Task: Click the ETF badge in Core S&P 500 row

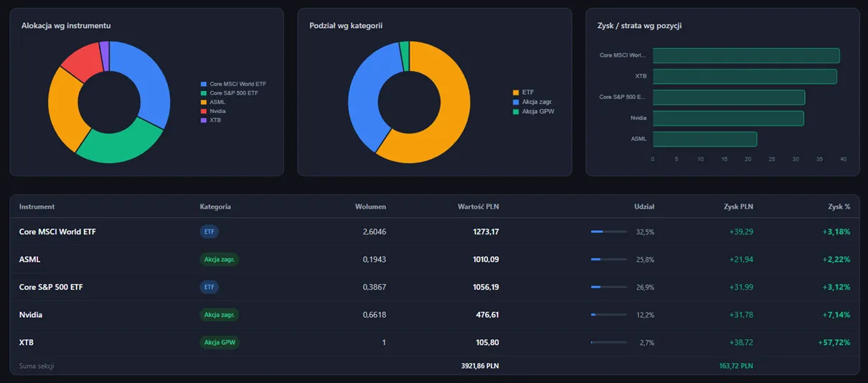Action: [x=209, y=287]
